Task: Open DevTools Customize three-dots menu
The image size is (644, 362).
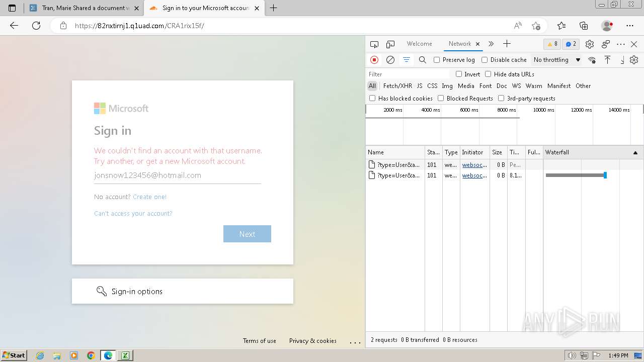Action: coord(621,44)
